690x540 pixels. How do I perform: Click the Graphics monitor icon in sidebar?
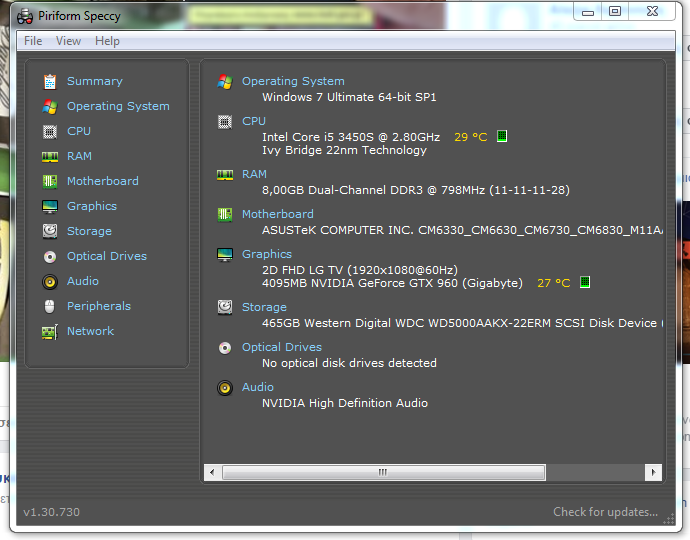[50, 206]
